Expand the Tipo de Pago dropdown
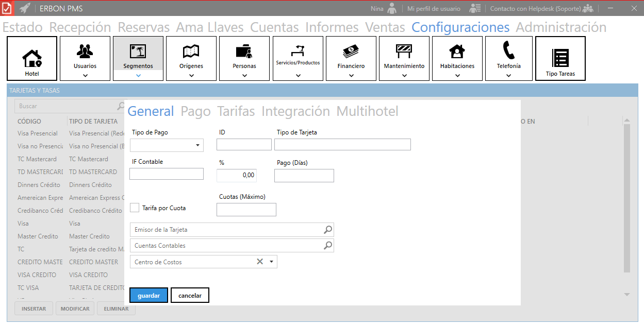Screen dimensions: 644x325 (197, 146)
